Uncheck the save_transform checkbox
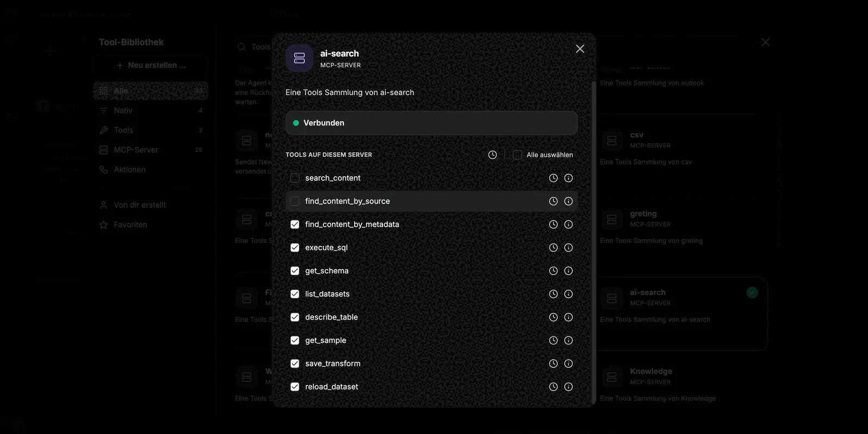Viewport: 868px width, 434px height. coord(295,363)
